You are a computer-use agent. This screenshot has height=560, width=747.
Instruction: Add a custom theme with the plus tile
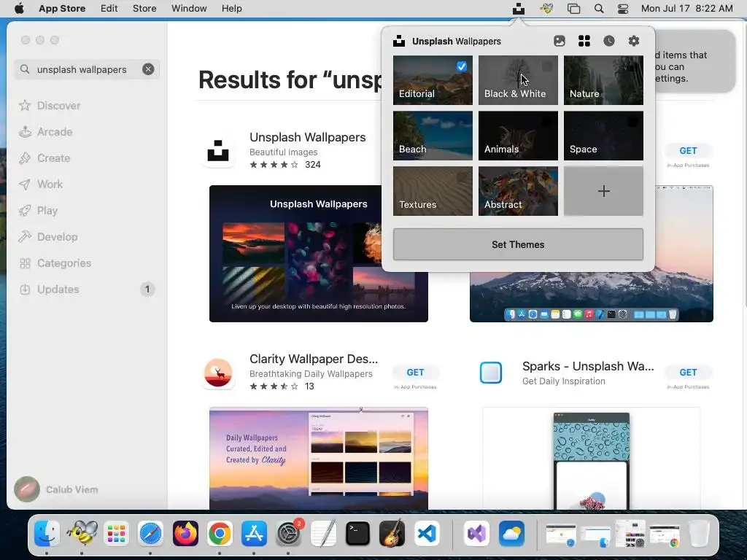point(603,191)
